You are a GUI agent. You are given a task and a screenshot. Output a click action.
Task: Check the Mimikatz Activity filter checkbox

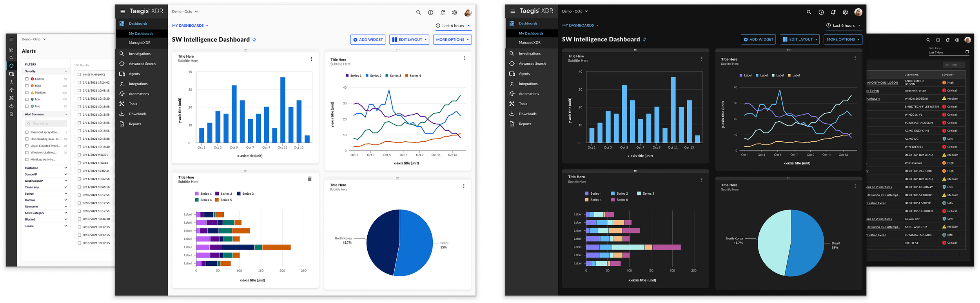(x=27, y=159)
